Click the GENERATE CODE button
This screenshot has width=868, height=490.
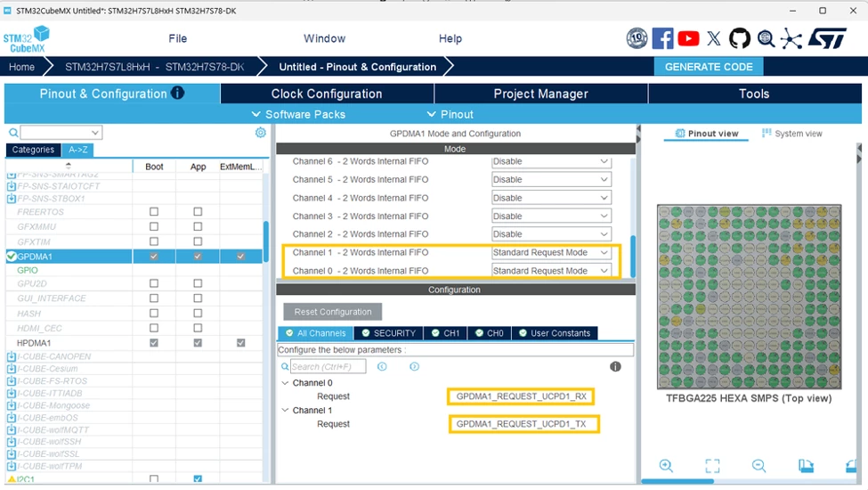pyautogui.click(x=709, y=67)
